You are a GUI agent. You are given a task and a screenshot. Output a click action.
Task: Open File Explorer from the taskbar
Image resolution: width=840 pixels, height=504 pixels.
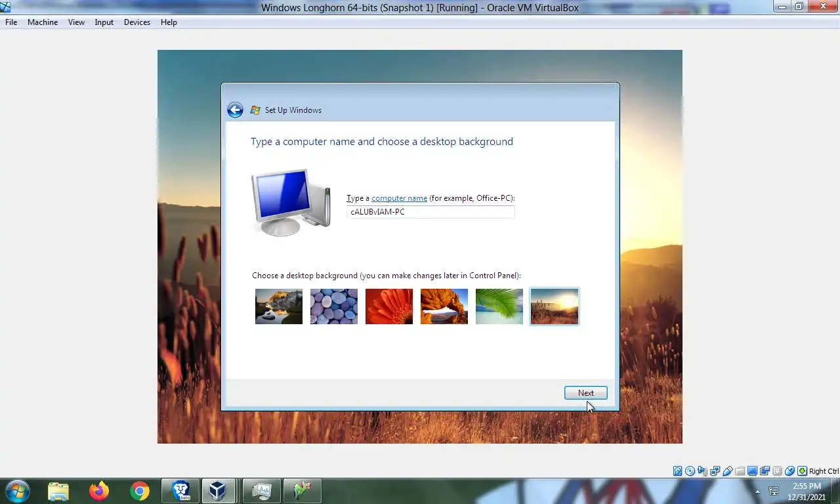coord(58,491)
